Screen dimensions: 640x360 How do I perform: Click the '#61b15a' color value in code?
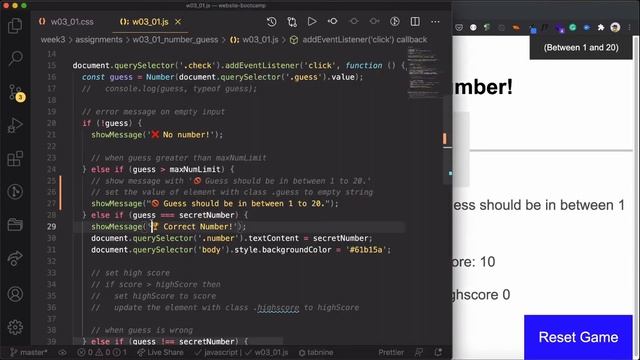pyautogui.click(x=366, y=249)
